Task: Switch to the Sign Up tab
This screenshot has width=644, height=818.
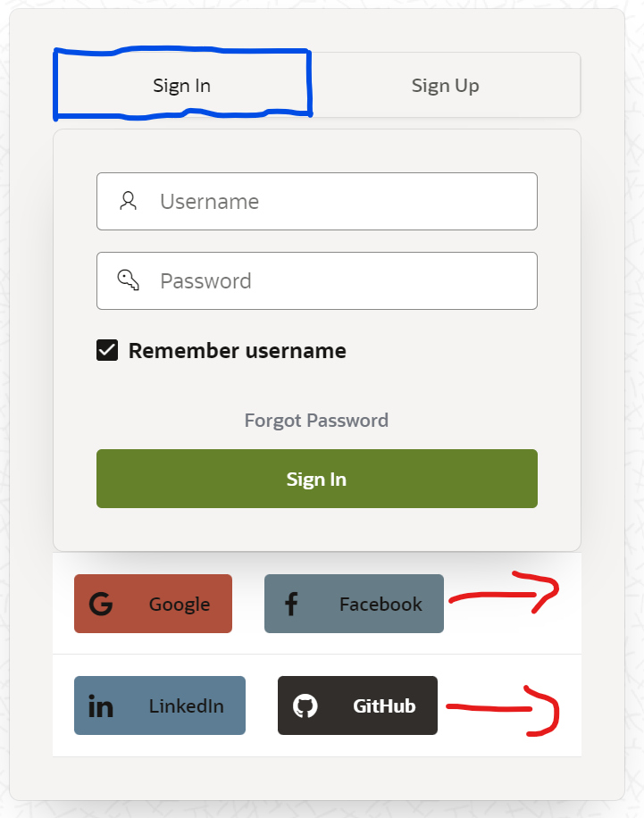Action: click(x=445, y=85)
